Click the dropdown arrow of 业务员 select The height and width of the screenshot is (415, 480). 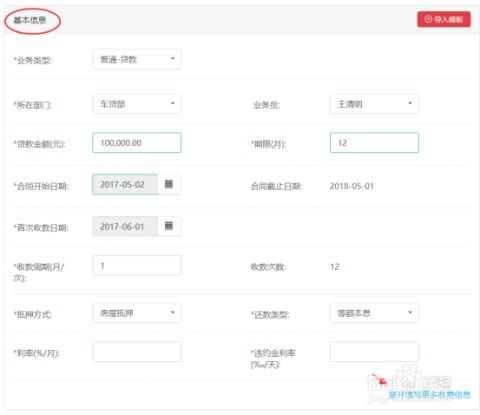(x=410, y=103)
